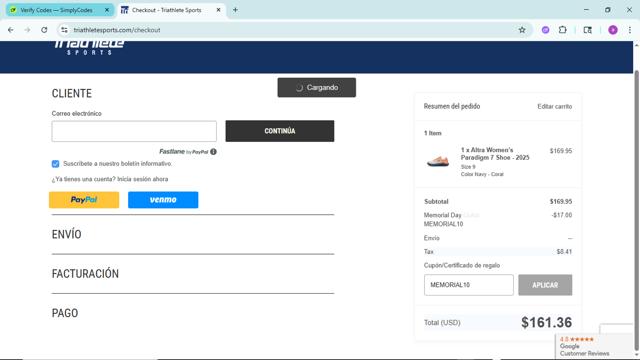Click the Editar carrito link
Screen dimensions: 640x360
(554, 107)
